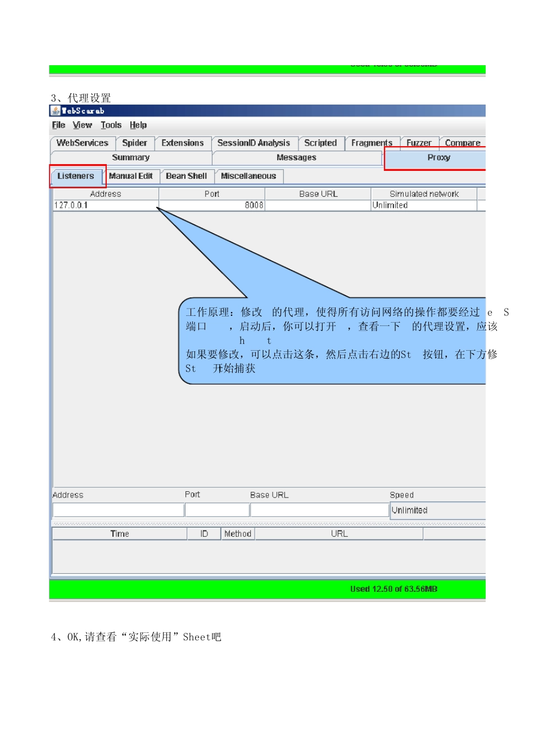Select the Fuzzer tab
Image resolution: width=534 pixels, height=756 pixels.
click(419, 143)
